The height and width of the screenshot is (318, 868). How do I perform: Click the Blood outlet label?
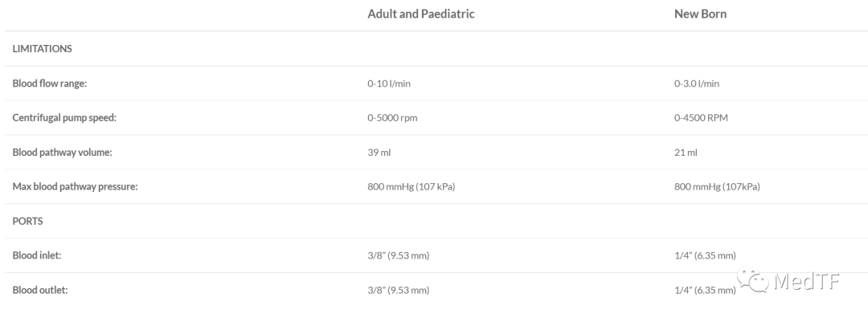(40, 290)
